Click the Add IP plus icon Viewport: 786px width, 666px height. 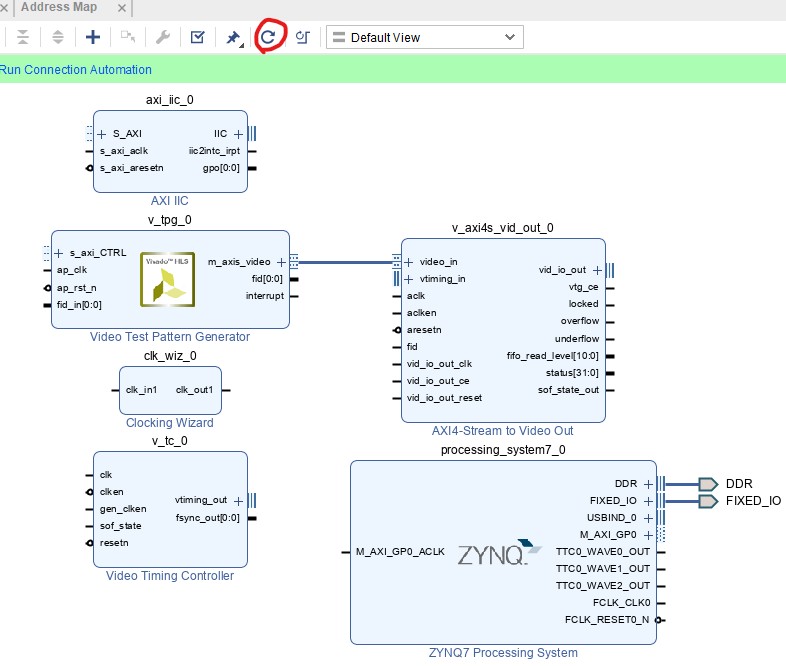pyautogui.click(x=93, y=37)
